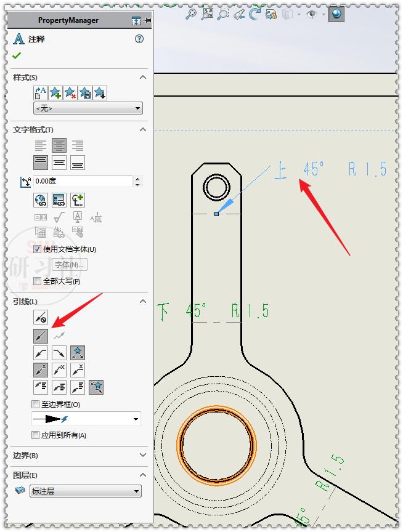Image resolution: width=403 pixels, height=532 pixels.
Task: Save a style (star with disk)
Action: (85, 92)
